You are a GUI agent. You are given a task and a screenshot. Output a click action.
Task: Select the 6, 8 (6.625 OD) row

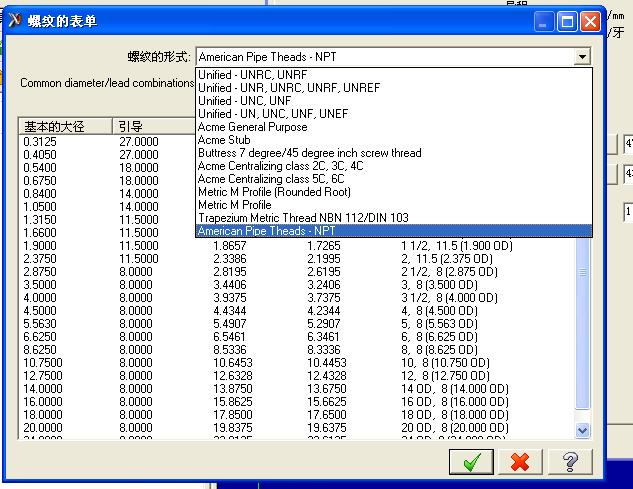pos(297,336)
